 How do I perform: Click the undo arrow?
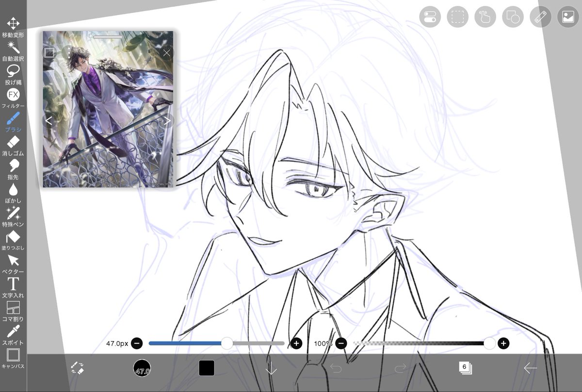[x=336, y=368]
